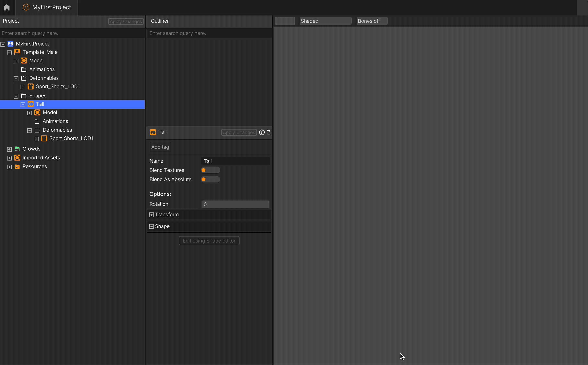Click the Shapes folder icon
588x365 pixels.
click(x=24, y=96)
